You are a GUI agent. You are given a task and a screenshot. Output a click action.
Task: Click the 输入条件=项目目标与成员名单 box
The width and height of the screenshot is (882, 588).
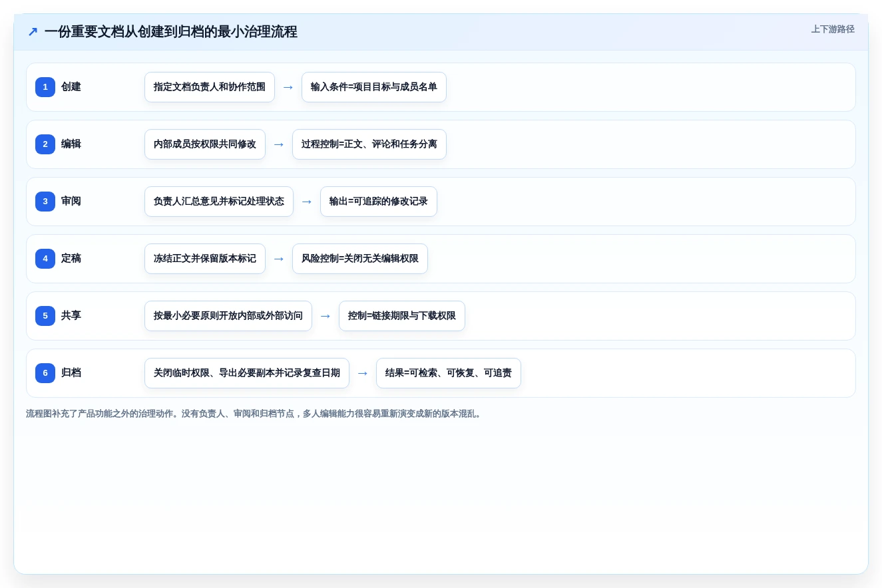click(374, 87)
